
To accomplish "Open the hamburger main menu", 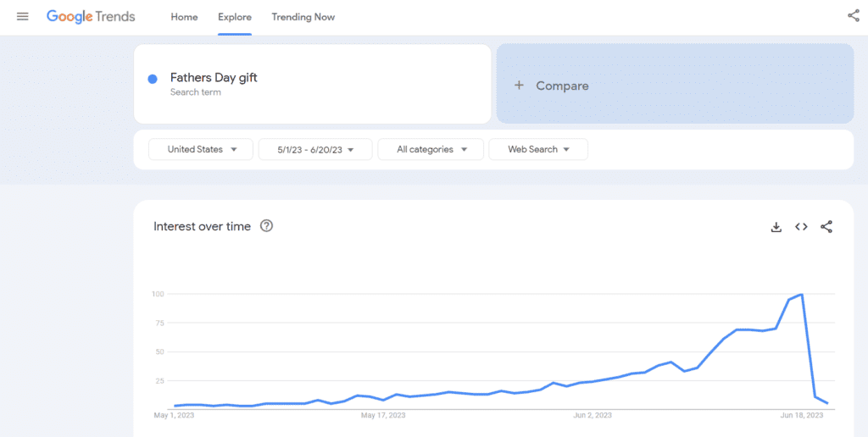I will point(22,16).
